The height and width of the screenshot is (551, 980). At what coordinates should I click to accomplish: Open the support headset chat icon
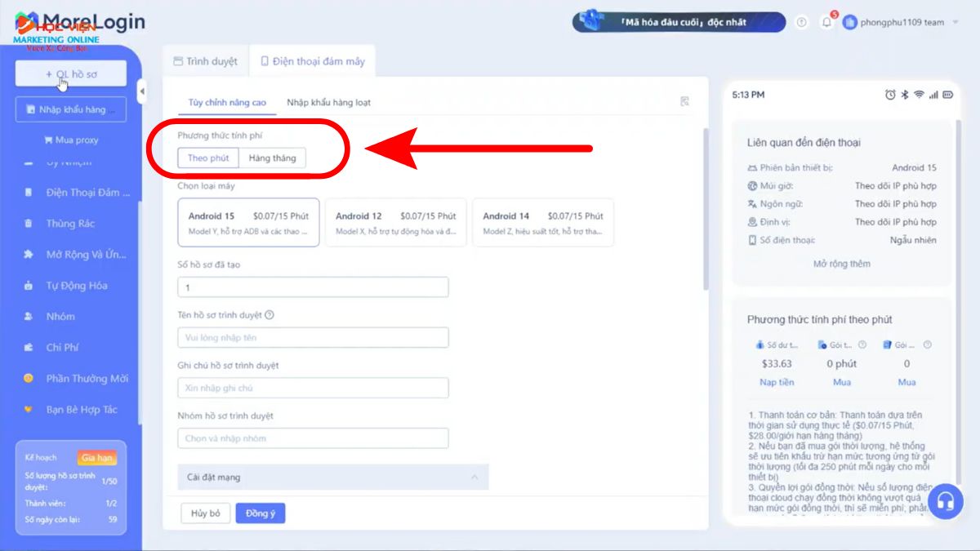pyautogui.click(x=945, y=500)
